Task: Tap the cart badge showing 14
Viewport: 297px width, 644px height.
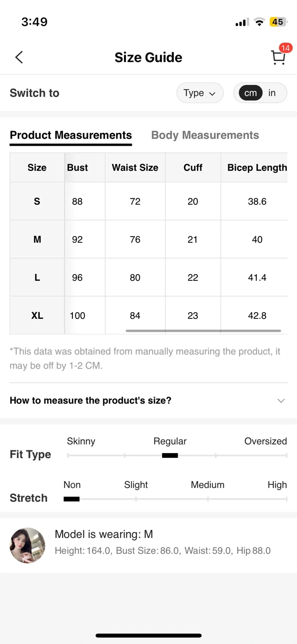Action: tap(285, 48)
